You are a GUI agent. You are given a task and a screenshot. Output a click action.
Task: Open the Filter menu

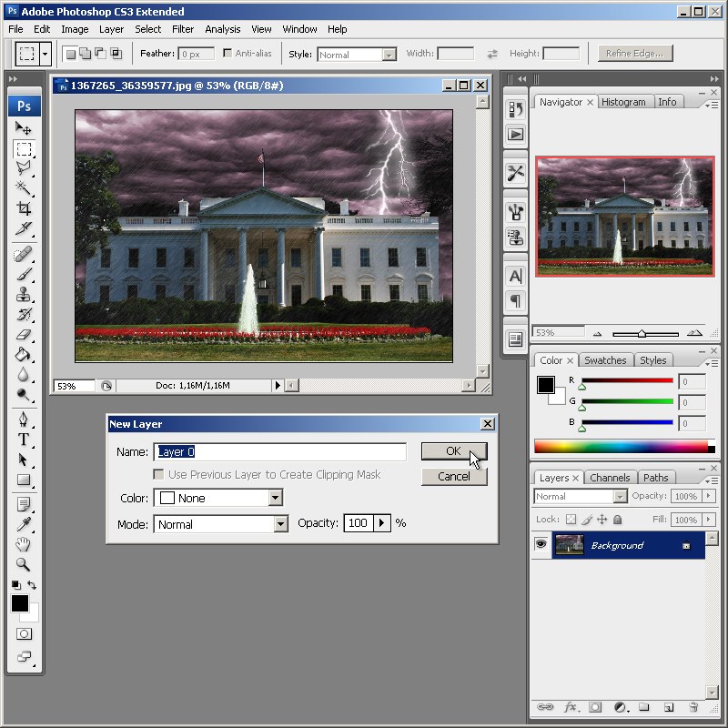[x=183, y=29]
